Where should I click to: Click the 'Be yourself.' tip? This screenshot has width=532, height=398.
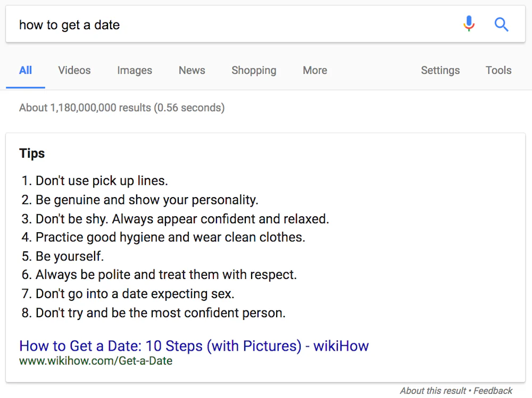[69, 256]
